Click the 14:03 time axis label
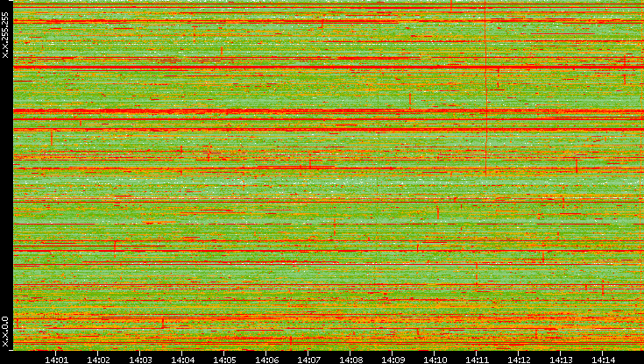644x364 pixels. click(x=140, y=360)
